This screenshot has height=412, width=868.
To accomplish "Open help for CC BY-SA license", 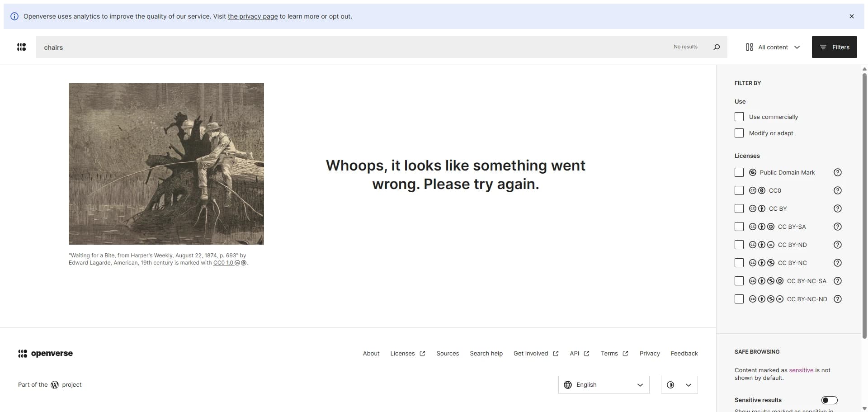I will coord(838,227).
